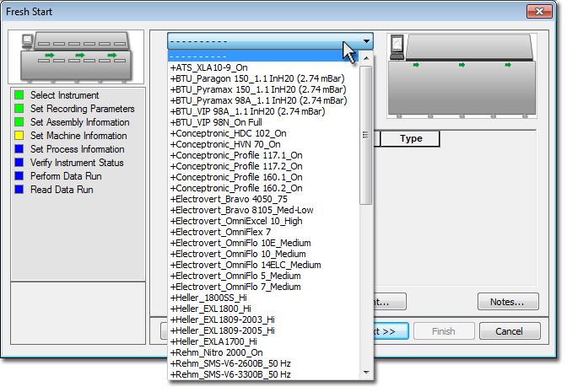This screenshot has width=567, height=392.
Task: Click the list scrollbar up arrow
Action: [x=366, y=58]
